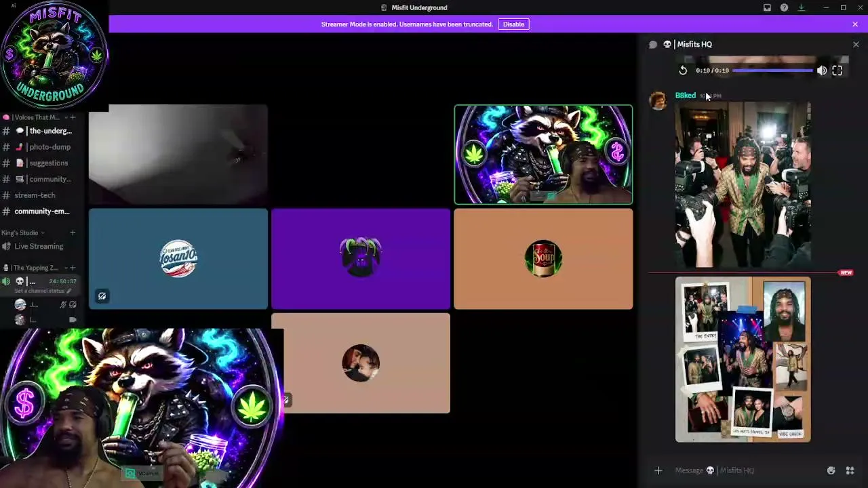This screenshot has width=868, height=488.
Task: Select the losan10 participant tile
Action: click(x=178, y=259)
